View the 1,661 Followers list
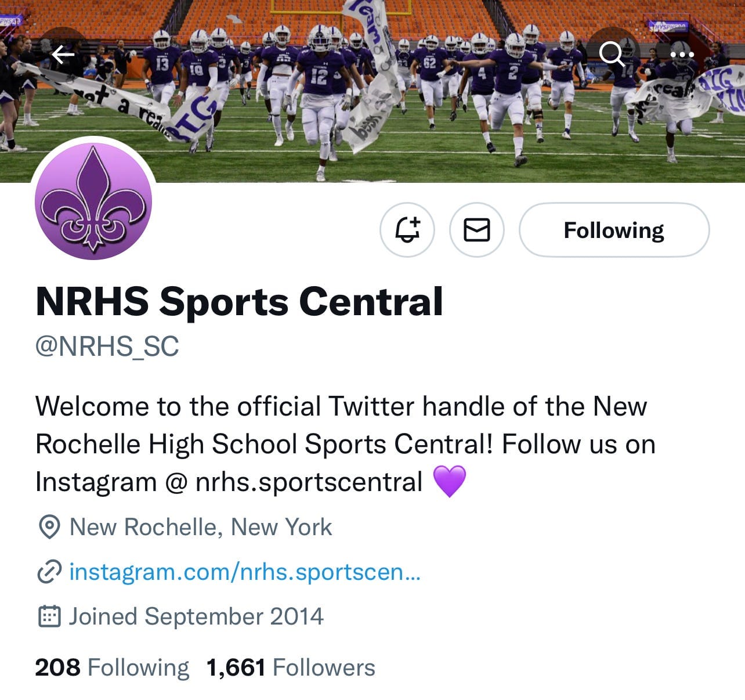Viewport: 745px width, 700px height. click(291, 667)
